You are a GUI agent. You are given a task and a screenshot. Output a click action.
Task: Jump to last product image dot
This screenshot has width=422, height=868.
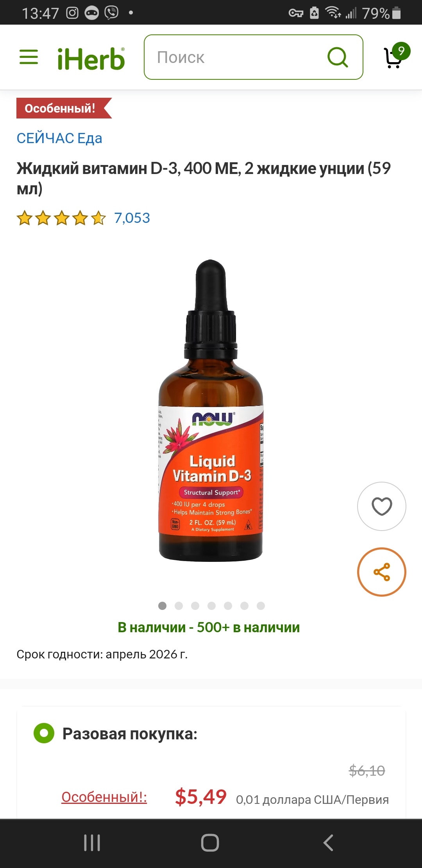[x=261, y=606]
